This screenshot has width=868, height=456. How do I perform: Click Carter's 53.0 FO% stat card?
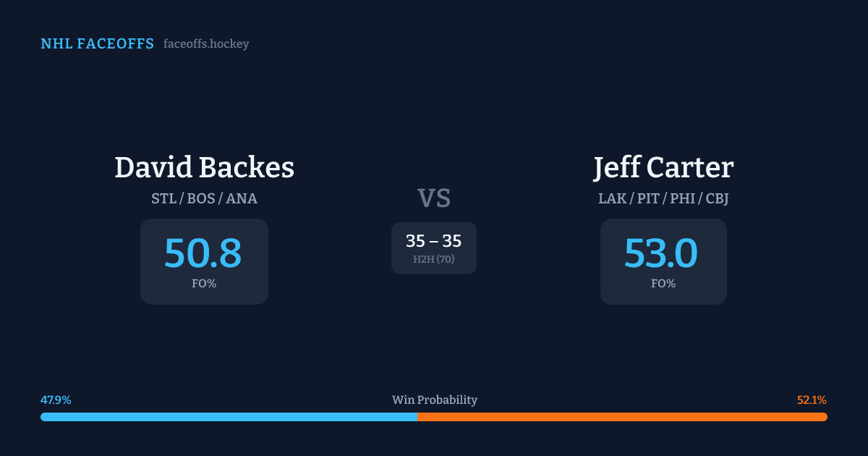[x=663, y=261]
